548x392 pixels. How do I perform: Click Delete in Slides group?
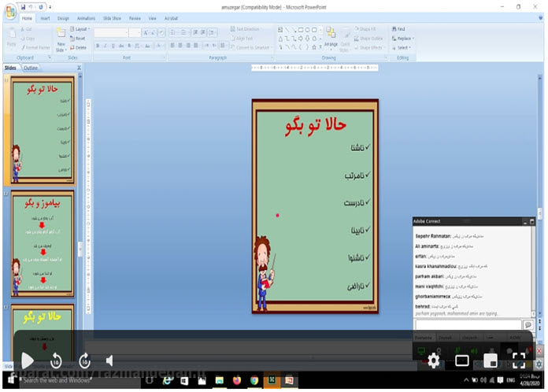78,47
